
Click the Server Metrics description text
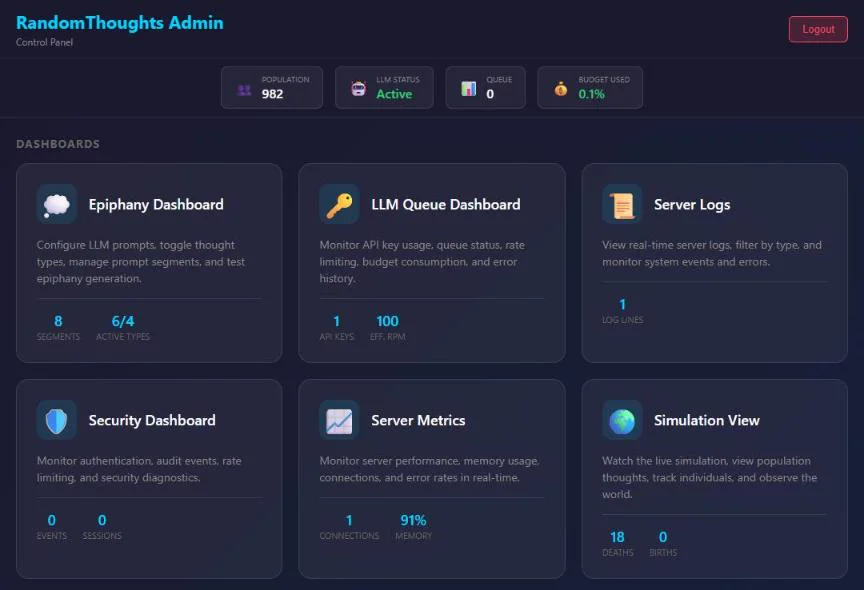429,469
